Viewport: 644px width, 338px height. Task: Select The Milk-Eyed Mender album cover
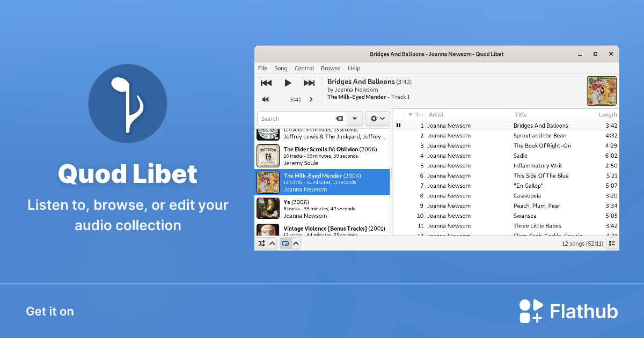[268, 182]
